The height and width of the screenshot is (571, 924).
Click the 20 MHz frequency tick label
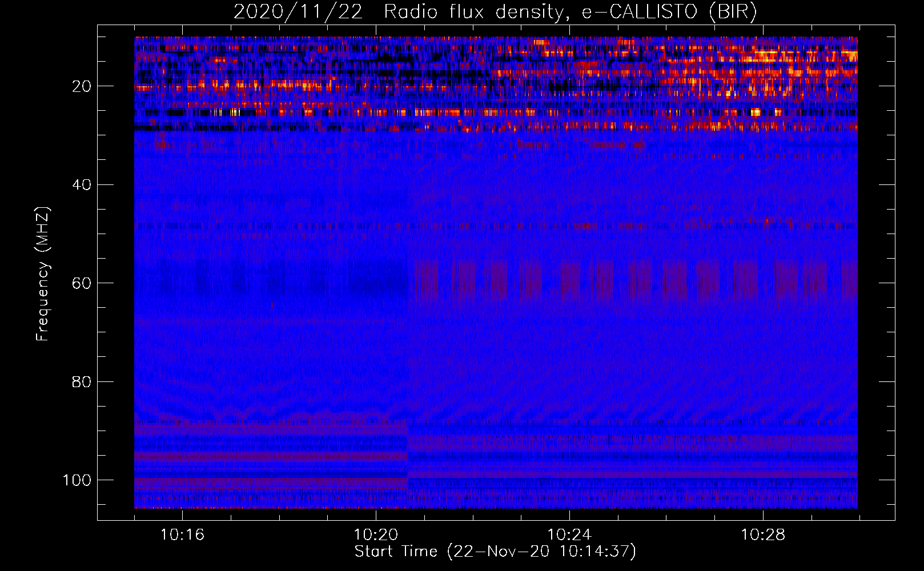click(82, 86)
